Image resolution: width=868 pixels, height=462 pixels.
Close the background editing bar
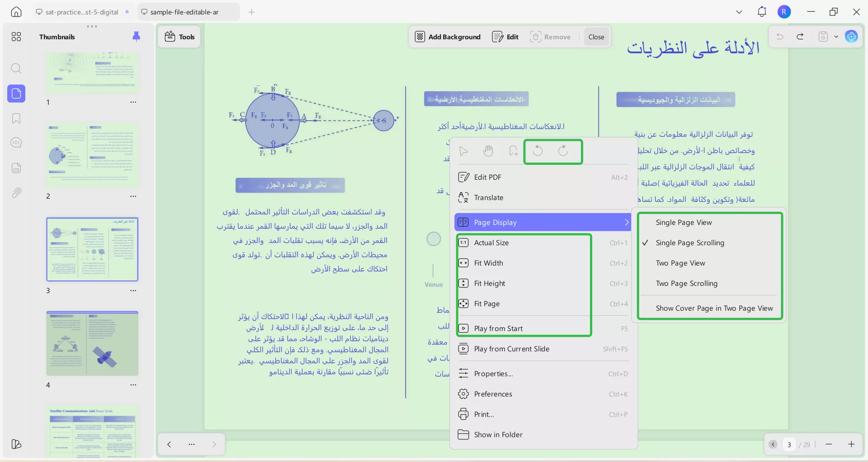[596, 37]
